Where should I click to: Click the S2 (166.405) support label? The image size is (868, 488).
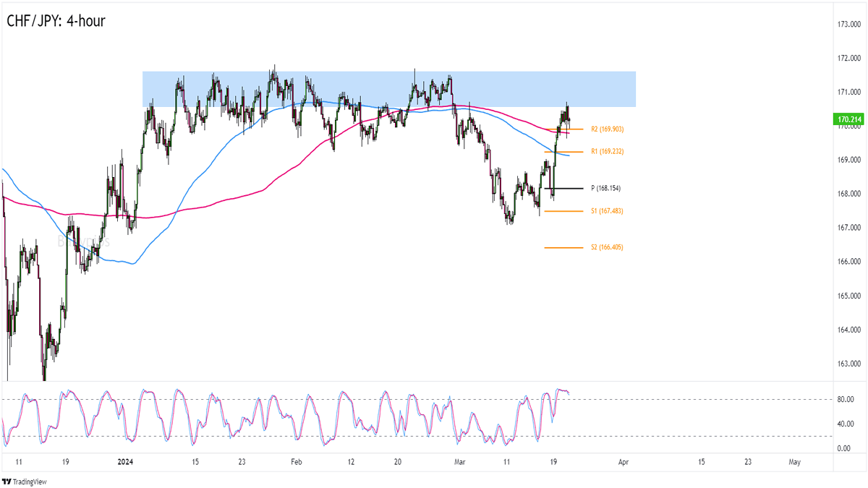(x=607, y=247)
